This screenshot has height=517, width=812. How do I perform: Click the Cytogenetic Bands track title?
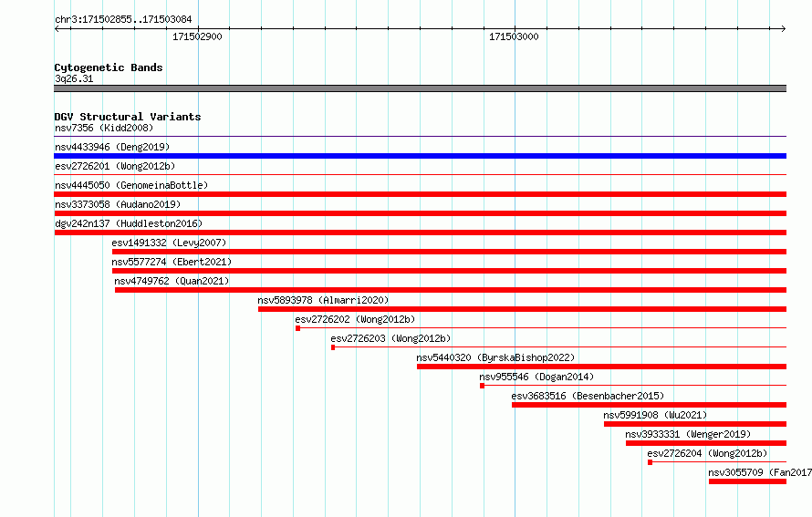click(x=109, y=67)
